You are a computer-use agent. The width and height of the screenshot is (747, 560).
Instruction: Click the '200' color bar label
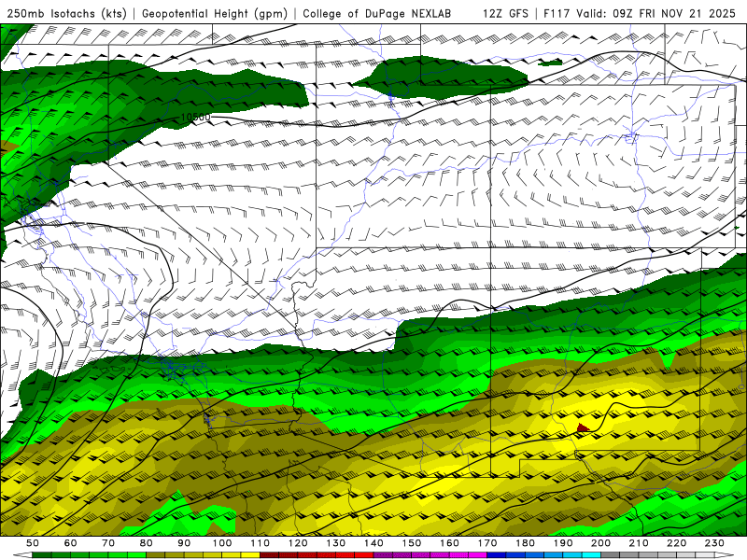(600, 543)
